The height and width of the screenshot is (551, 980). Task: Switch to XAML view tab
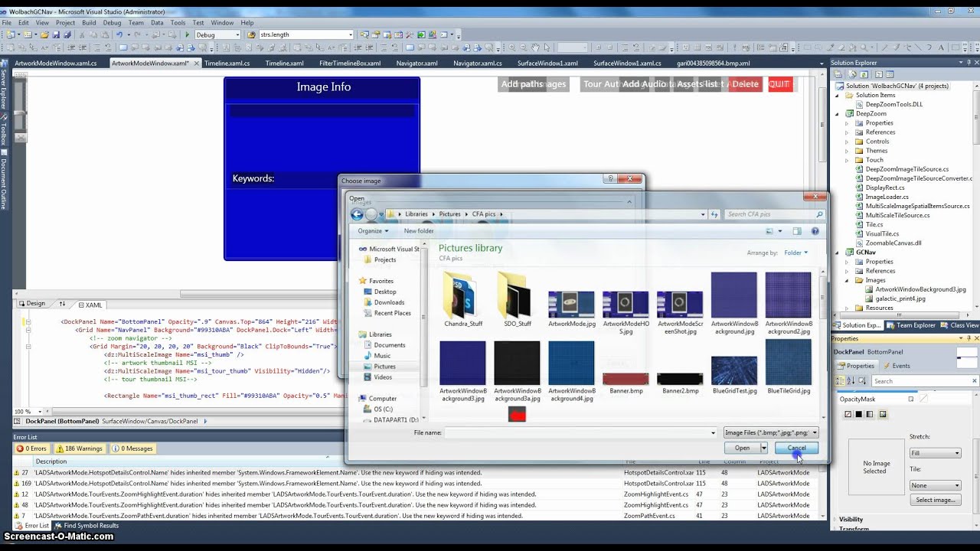90,305
